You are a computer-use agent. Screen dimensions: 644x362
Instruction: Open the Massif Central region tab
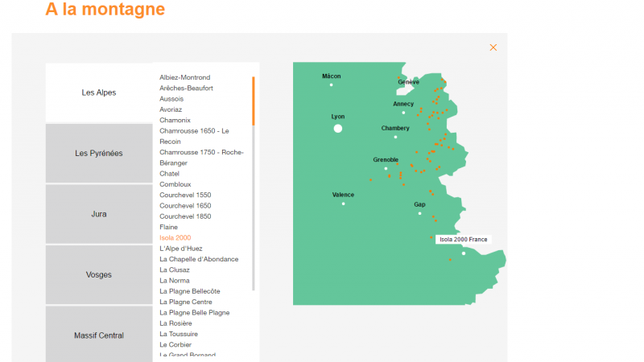(99, 335)
